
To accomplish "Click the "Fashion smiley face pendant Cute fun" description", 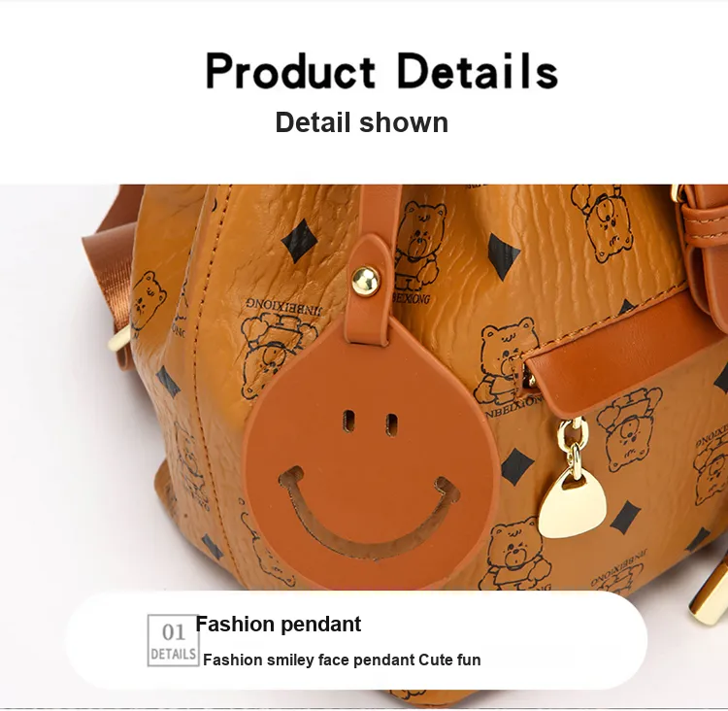I will point(342,660).
